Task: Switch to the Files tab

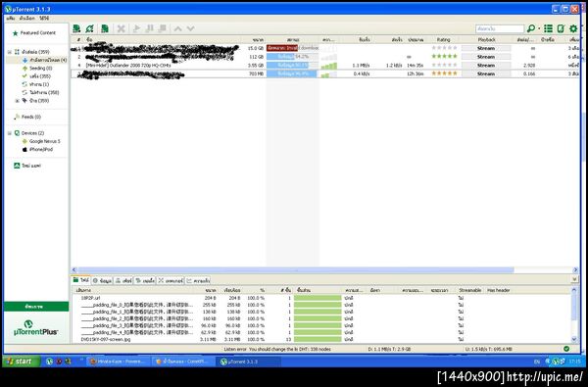Action: (x=81, y=280)
